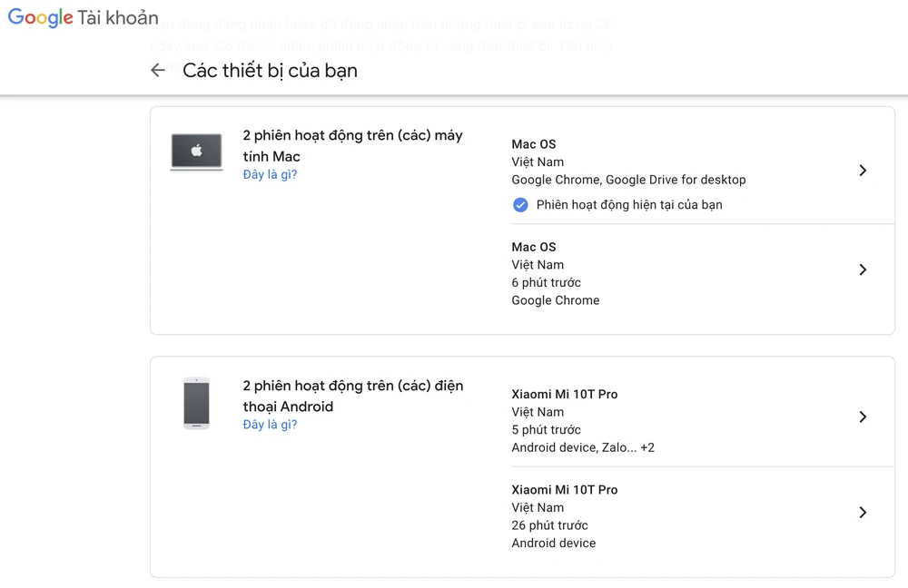908x588 pixels.
Task: Click "Google Chrome, Google Drive for desktop" text
Action: pyautogui.click(x=628, y=180)
